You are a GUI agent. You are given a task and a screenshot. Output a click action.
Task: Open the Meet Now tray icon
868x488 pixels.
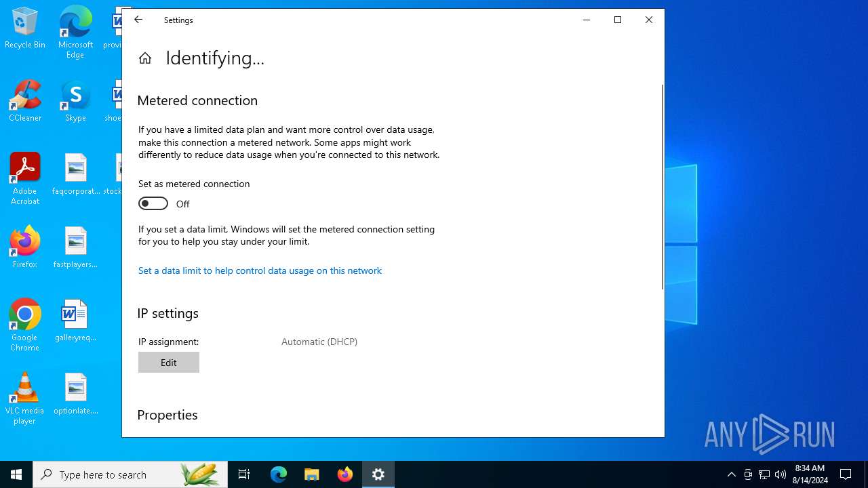[x=748, y=474]
